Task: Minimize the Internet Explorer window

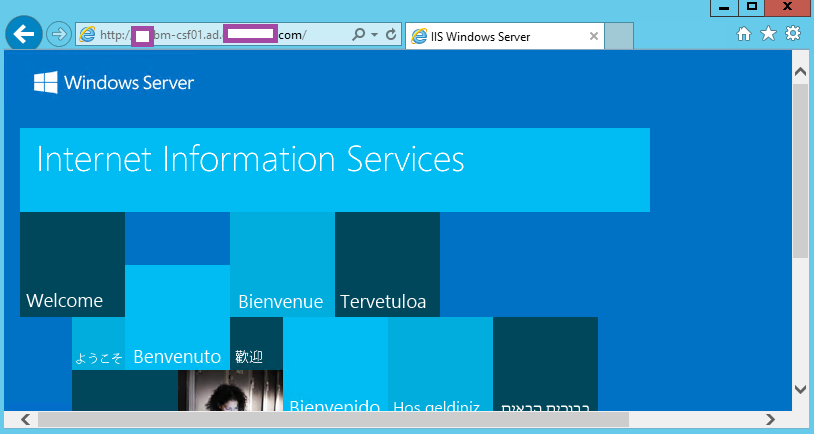Action: (724, 8)
